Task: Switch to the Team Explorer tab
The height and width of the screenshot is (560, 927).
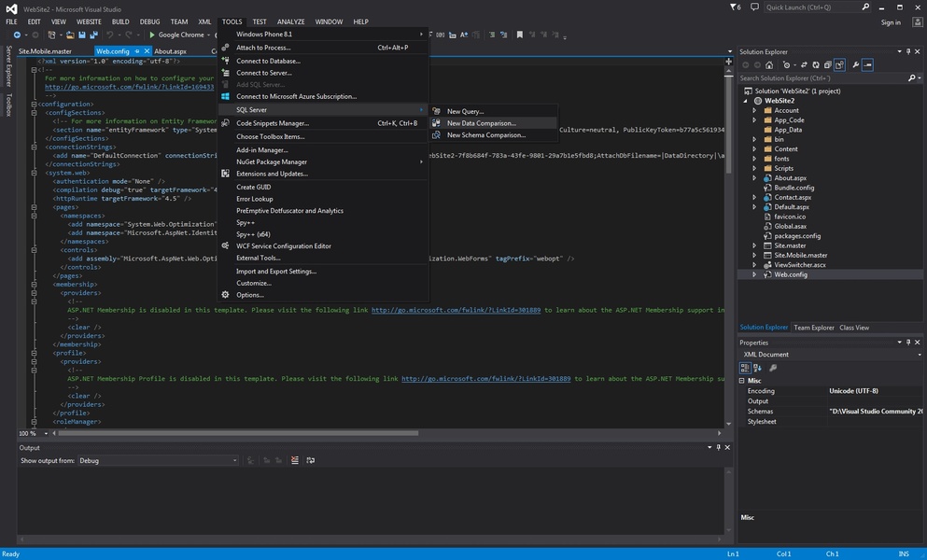Action: point(814,328)
